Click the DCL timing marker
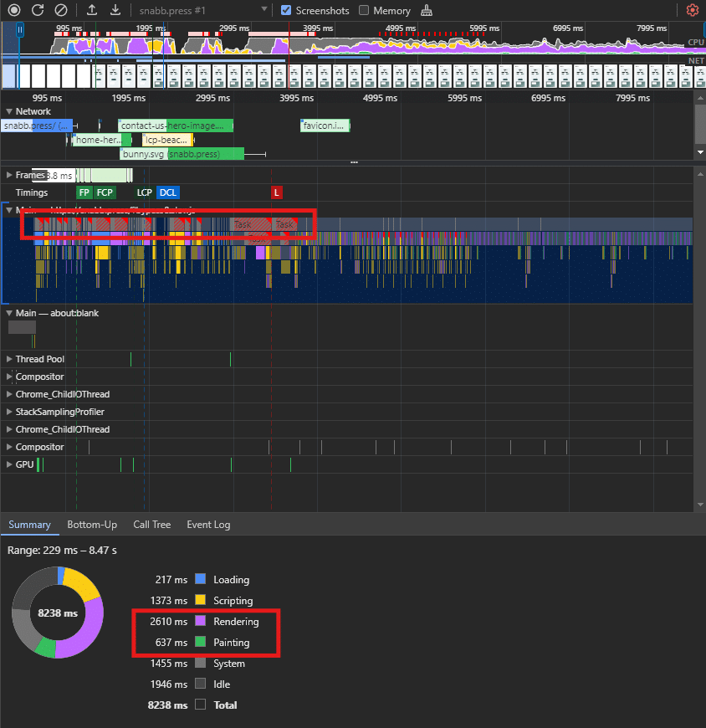The height and width of the screenshot is (728, 706). point(167,192)
